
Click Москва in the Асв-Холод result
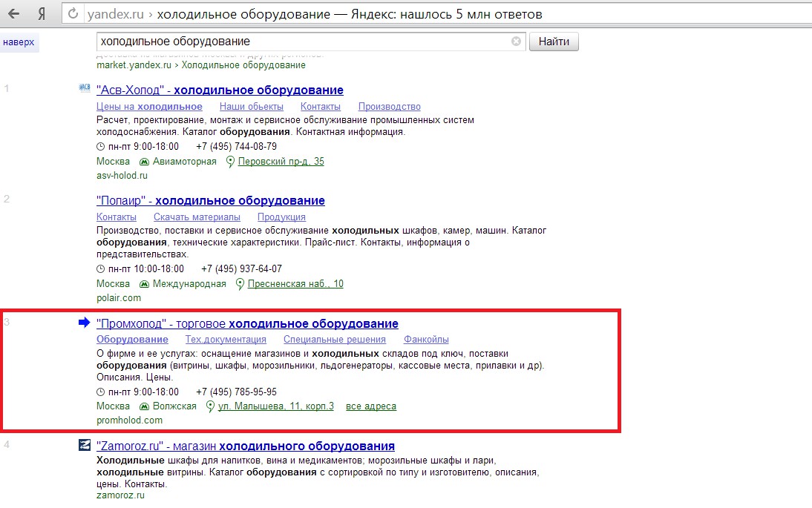[113, 162]
